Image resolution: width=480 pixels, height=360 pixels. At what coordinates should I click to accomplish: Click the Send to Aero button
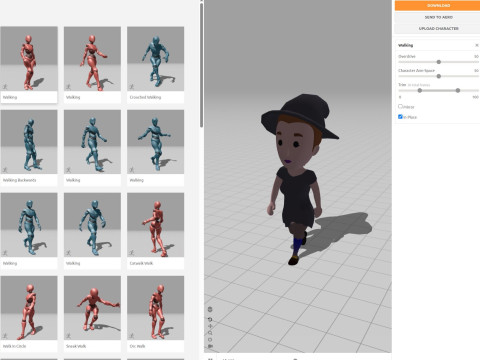(x=438, y=17)
